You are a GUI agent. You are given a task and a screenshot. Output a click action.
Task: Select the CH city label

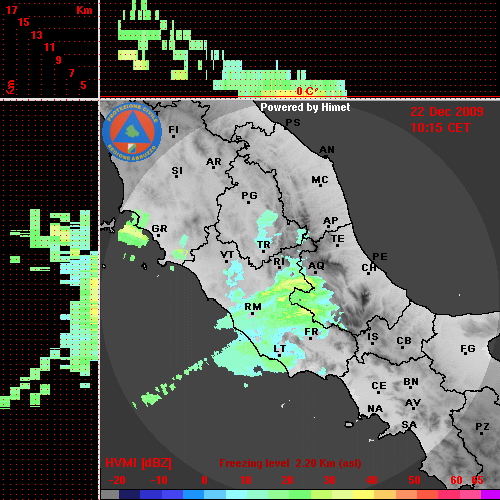(x=369, y=268)
